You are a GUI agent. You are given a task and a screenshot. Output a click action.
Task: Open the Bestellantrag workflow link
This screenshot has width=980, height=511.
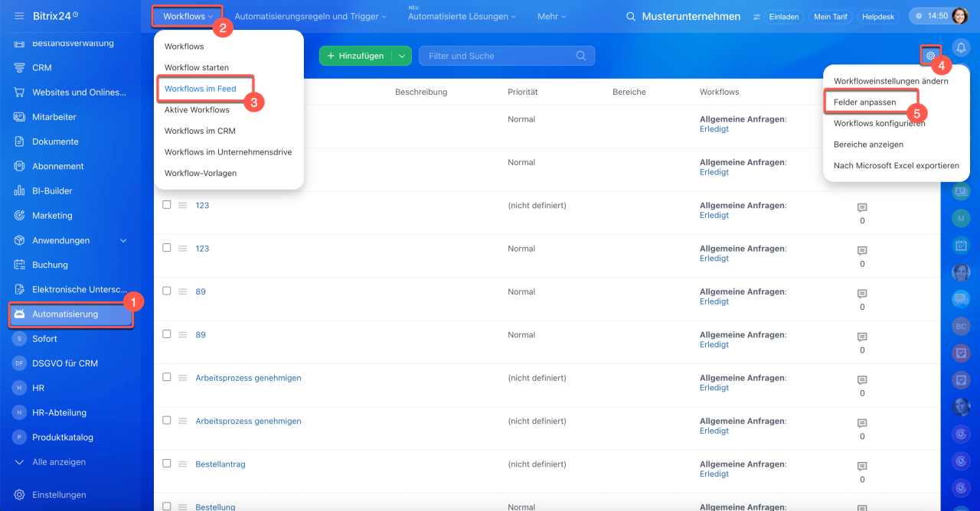coord(220,464)
